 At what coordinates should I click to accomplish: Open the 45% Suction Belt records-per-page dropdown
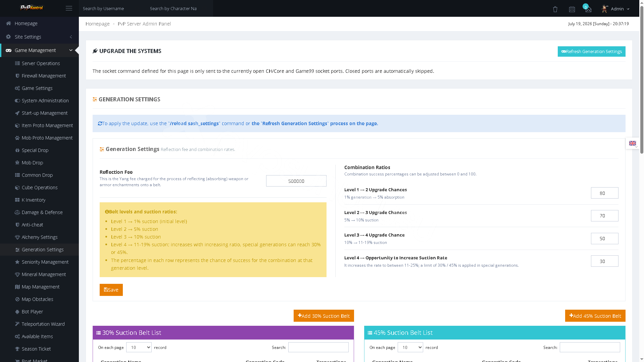tap(410, 347)
